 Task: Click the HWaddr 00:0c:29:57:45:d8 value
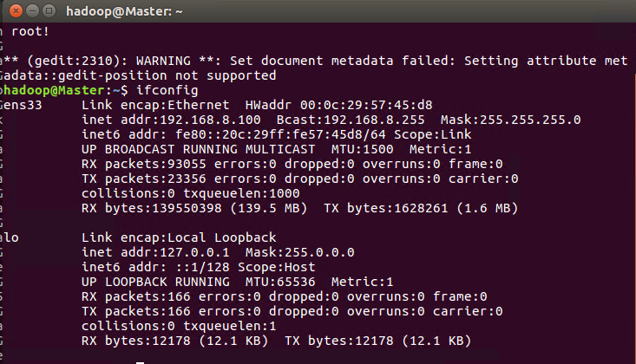338,105
